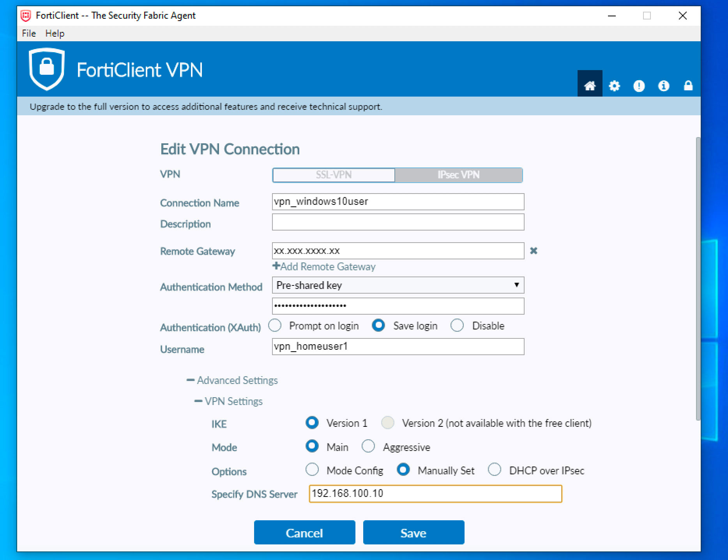Collapse the Advanced Settings section
This screenshot has width=728, height=560.
[x=232, y=380]
